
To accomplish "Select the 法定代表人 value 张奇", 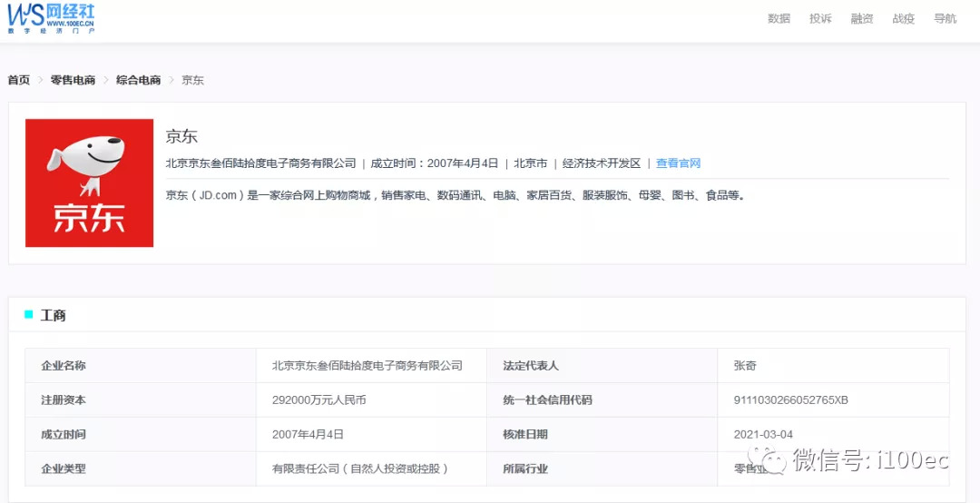I will [x=744, y=366].
